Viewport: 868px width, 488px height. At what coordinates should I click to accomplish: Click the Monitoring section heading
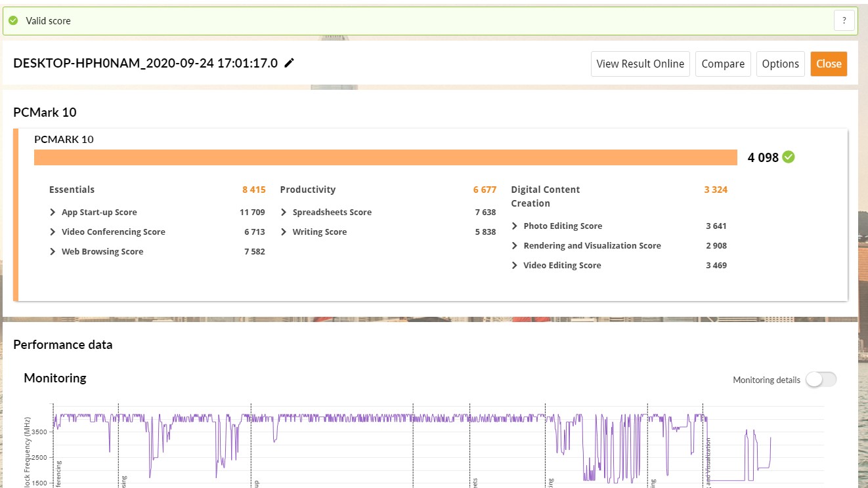55,378
